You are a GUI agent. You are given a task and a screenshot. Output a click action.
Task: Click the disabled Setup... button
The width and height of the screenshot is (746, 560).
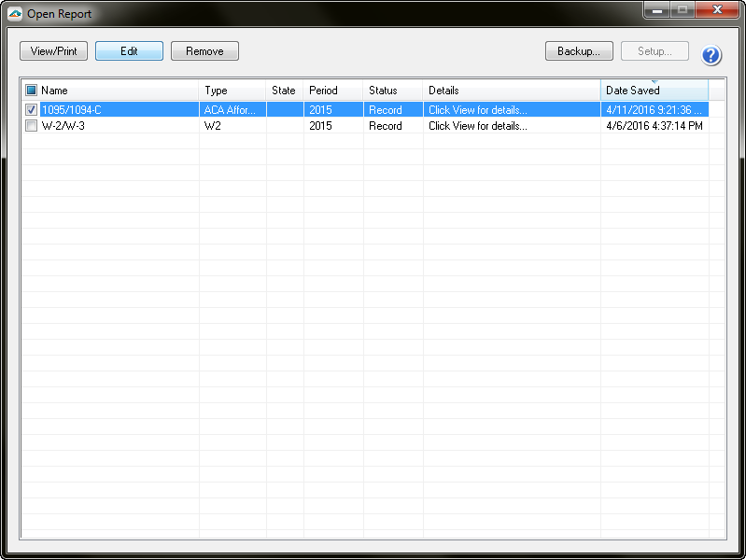click(x=655, y=51)
